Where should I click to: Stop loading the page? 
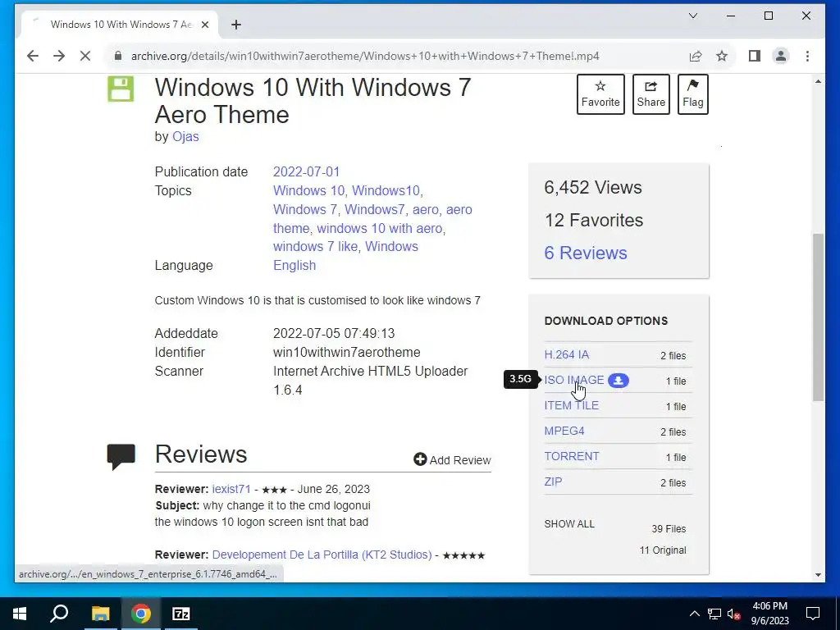click(85, 56)
